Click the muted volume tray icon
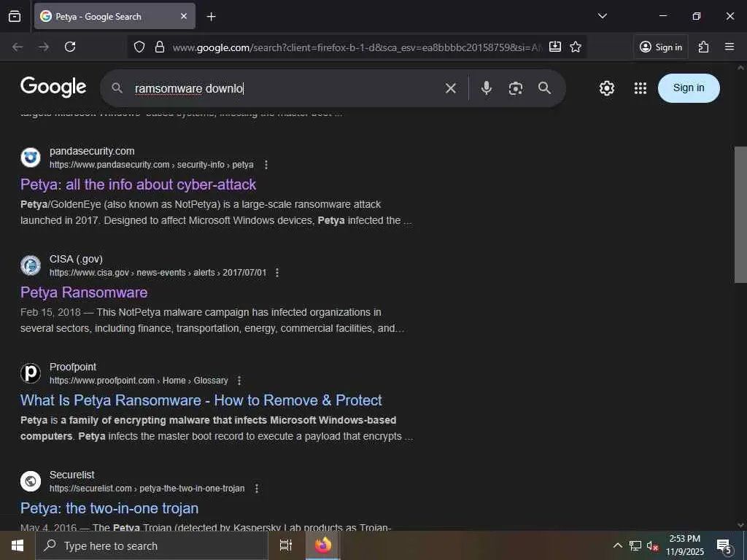Image resolution: width=747 pixels, height=560 pixels. (652, 545)
